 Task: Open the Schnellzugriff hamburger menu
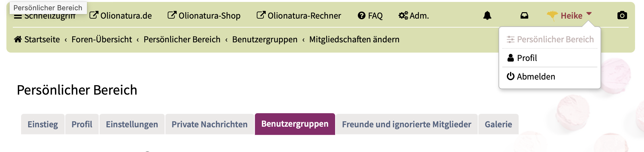(x=18, y=17)
